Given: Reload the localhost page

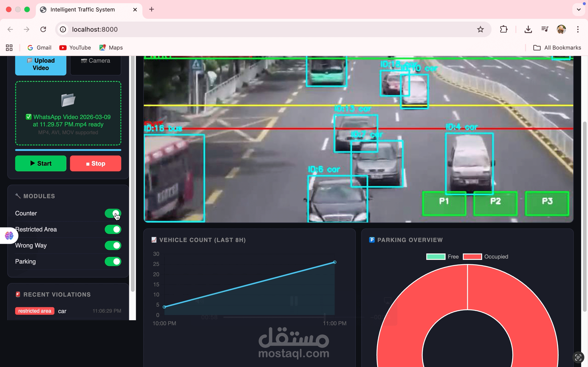Looking at the screenshot, I should pyautogui.click(x=43, y=29).
